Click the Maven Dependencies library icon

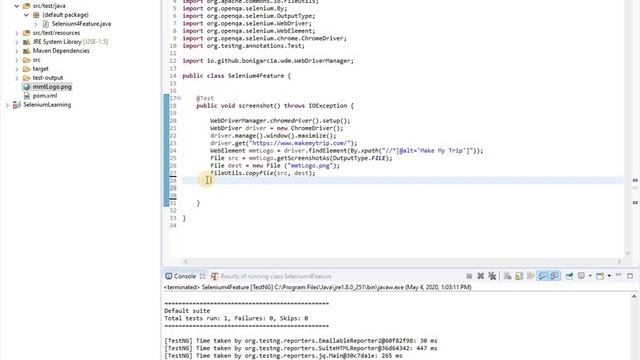click(27, 51)
